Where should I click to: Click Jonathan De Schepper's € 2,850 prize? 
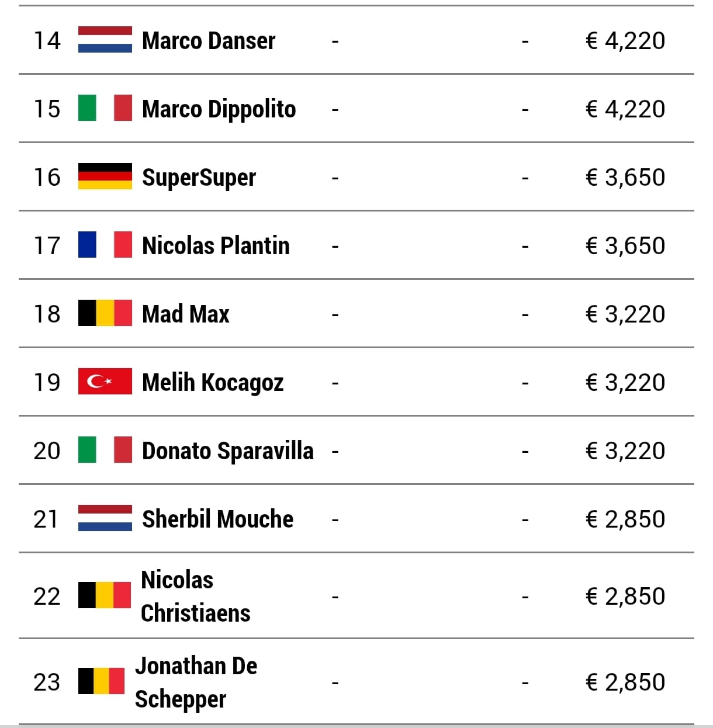(625, 682)
